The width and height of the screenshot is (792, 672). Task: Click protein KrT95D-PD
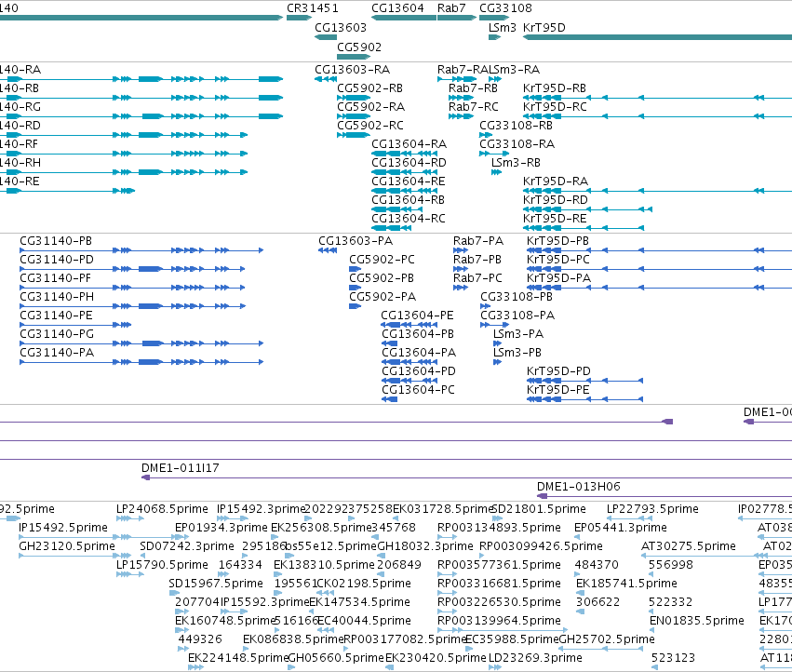[584, 381]
